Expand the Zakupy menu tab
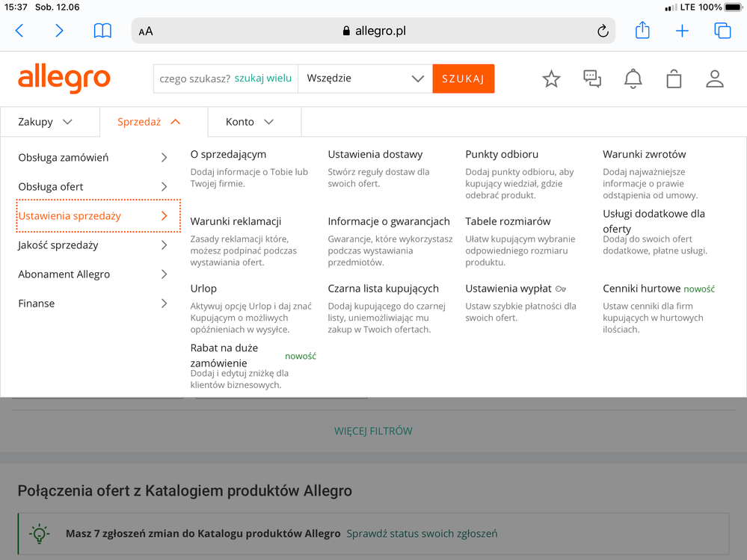 tap(45, 122)
